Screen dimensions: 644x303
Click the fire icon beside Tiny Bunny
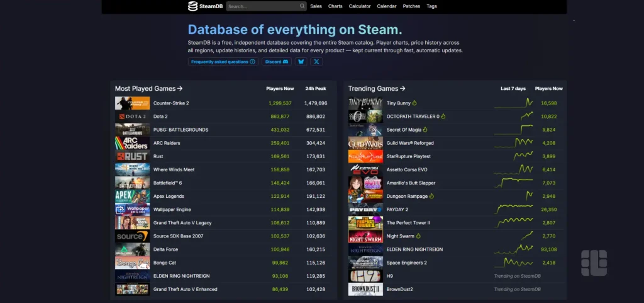(x=414, y=103)
